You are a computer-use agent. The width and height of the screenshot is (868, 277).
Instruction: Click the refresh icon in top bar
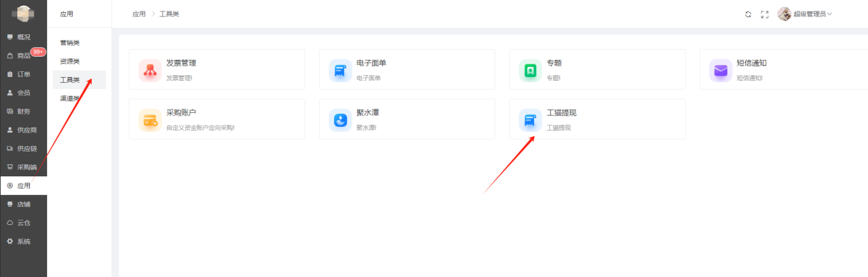point(748,14)
